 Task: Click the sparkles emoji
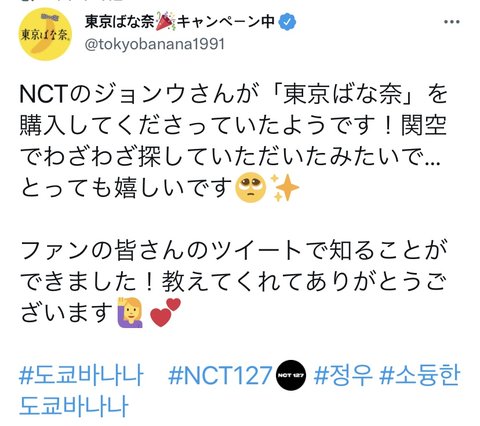(x=285, y=187)
